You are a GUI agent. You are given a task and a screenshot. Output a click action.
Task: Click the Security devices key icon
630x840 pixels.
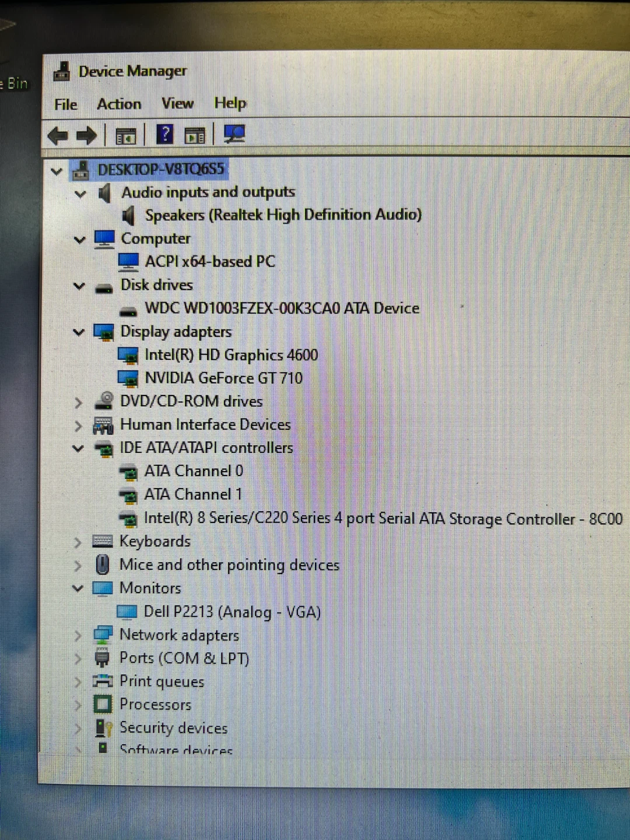coord(103,728)
